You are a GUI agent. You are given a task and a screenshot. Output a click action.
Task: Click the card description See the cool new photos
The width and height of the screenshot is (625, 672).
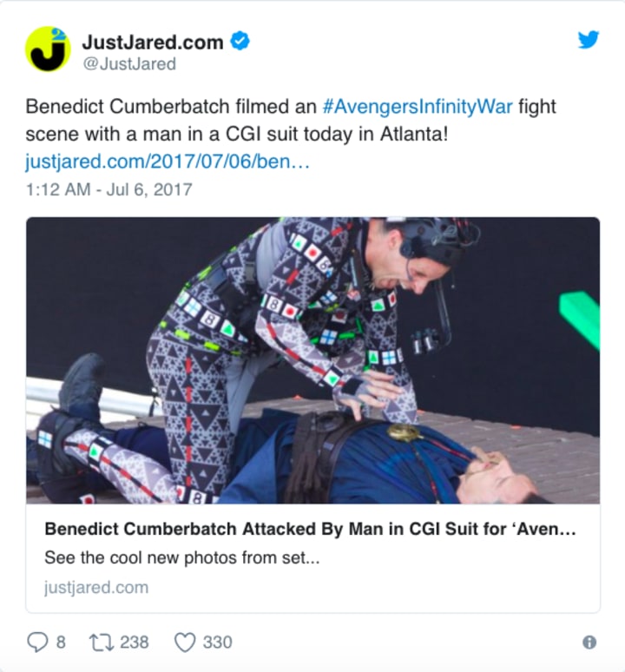click(x=182, y=557)
